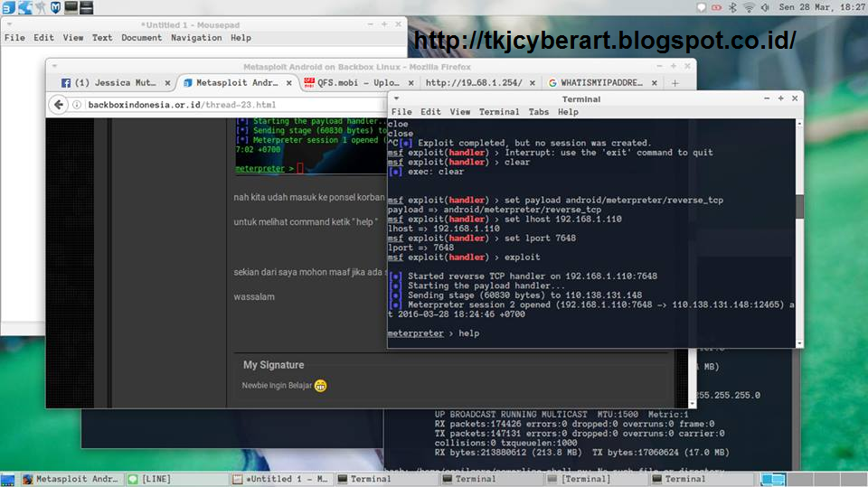Launch the second panel launcher icon with white arrow
This screenshot has height=487, width=868.
[x=24, y=7]
